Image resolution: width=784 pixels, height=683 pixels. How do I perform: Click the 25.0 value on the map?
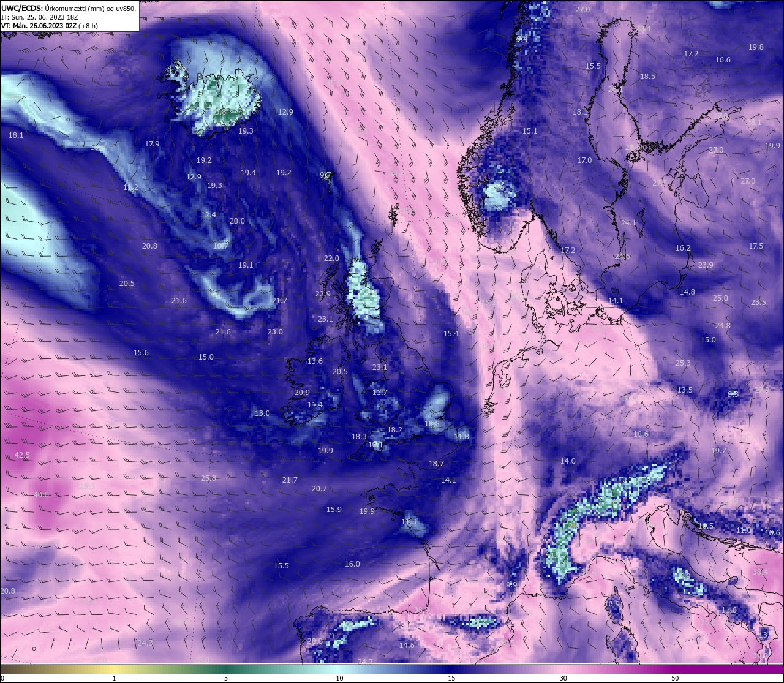720,298
